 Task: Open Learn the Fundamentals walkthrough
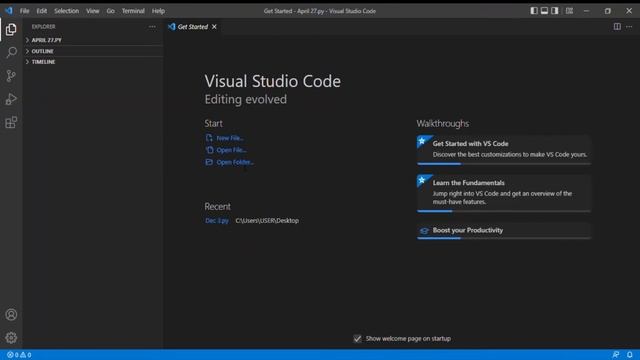504,193
